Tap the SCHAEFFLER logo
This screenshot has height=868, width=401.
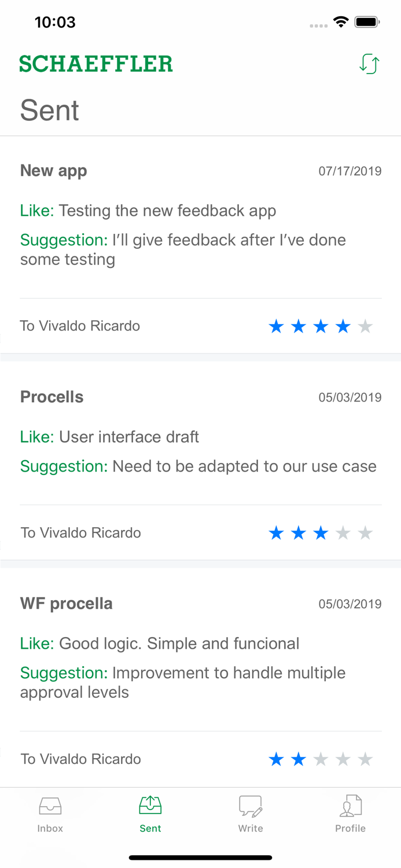[x=96, y=62]
